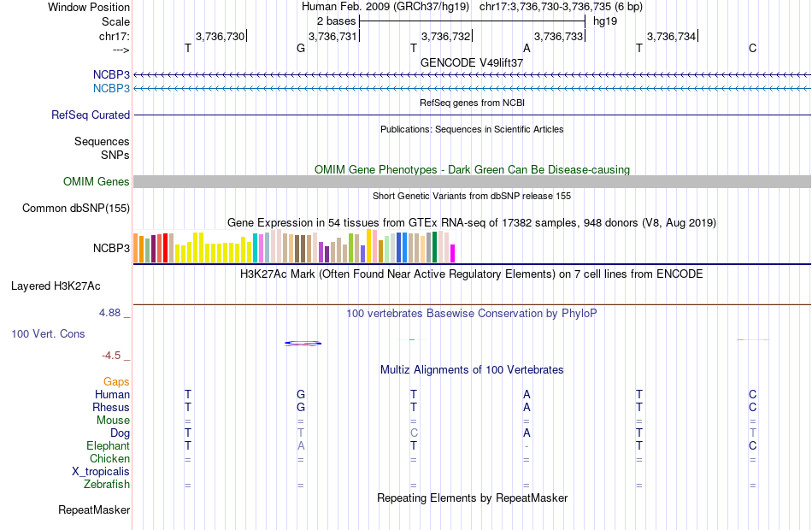This screenshot has height=530, width=812.
Task: Click the gray OMIM Genes bar
Action: tap(473, 181)
